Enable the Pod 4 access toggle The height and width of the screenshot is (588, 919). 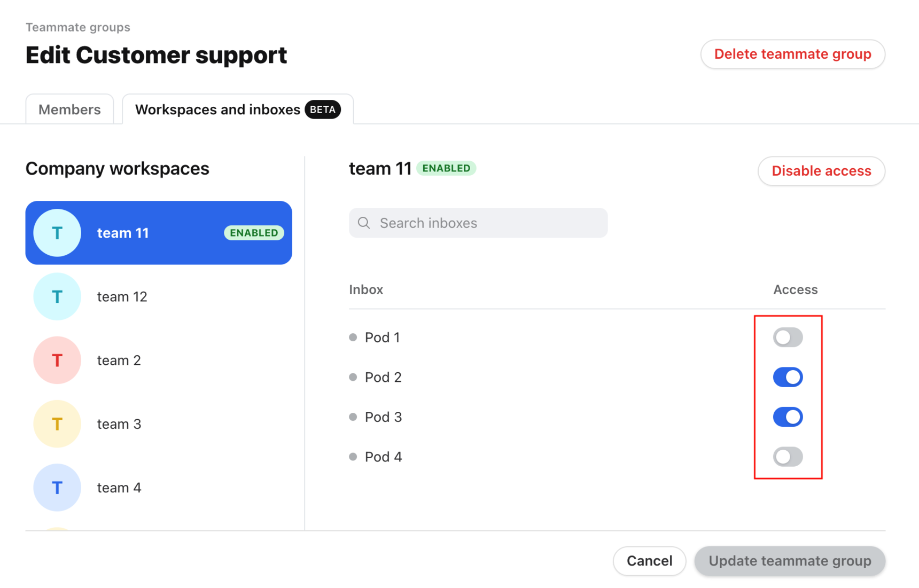[788, 457]
